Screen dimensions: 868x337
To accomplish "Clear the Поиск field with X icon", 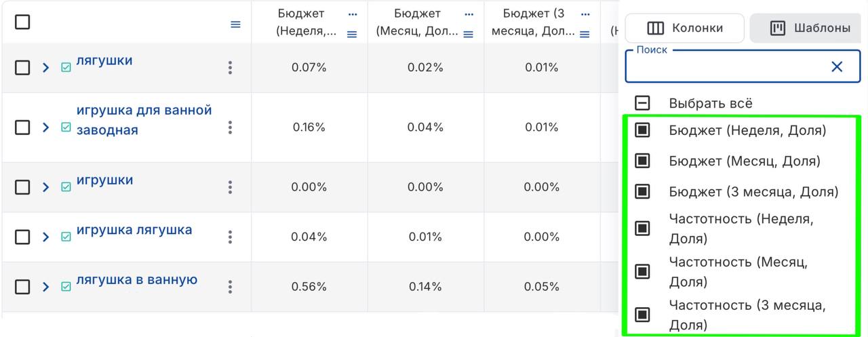I will click(837, 66).
